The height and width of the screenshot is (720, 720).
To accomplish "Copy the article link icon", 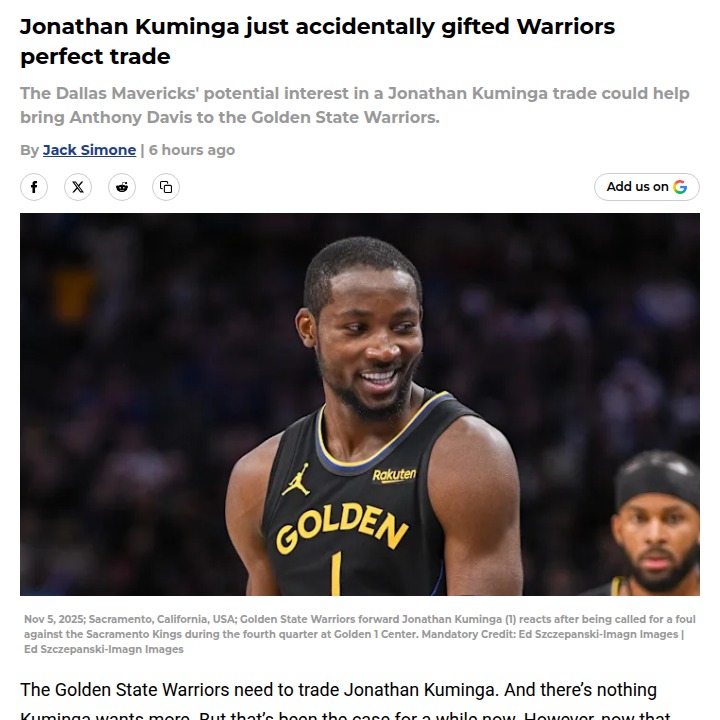I will coord(166,187).
